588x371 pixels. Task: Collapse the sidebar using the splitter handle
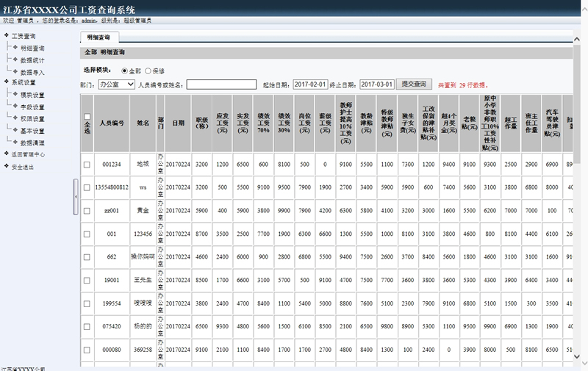(76, 197)
